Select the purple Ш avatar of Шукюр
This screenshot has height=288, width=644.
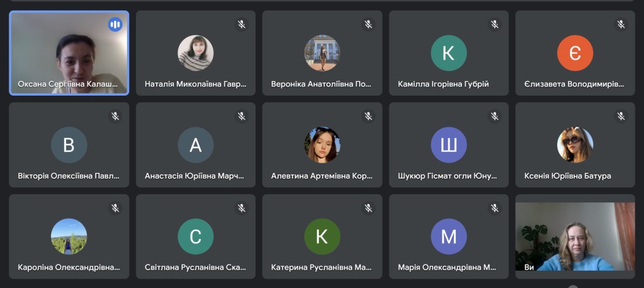(x=449, y=145)
